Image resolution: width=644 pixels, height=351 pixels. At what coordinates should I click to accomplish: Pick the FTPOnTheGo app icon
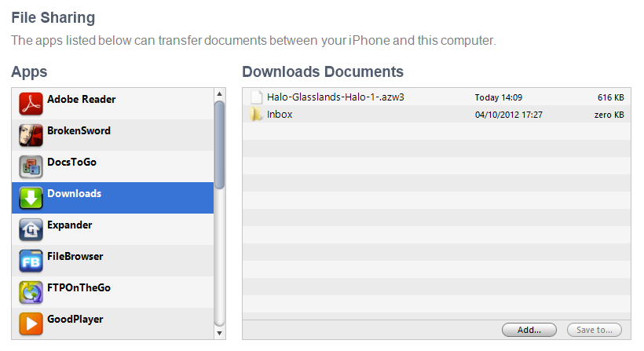[x=31, y=292]
